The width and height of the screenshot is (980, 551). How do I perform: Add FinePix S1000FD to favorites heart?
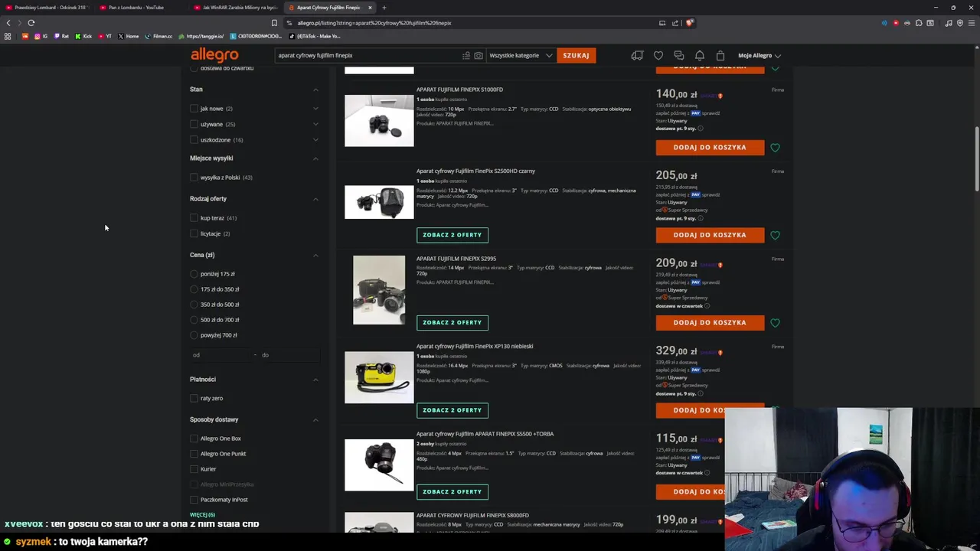[776, 148]
